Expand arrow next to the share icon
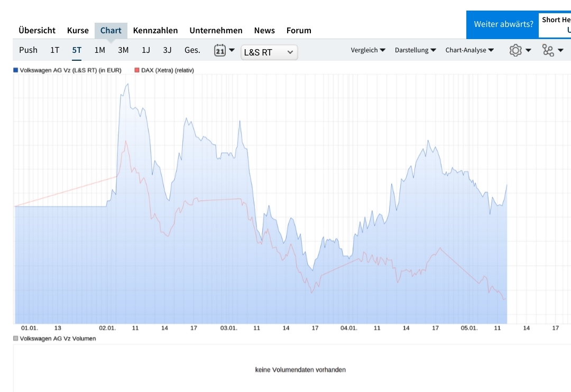The height and width of the screenshot is (392, 571). tap(561, 50)
